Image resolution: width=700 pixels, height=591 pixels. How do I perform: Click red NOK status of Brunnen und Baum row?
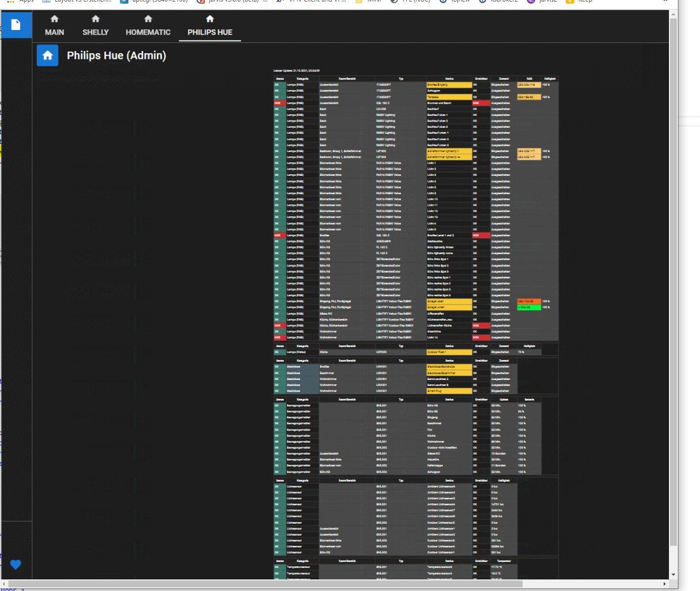279,103
